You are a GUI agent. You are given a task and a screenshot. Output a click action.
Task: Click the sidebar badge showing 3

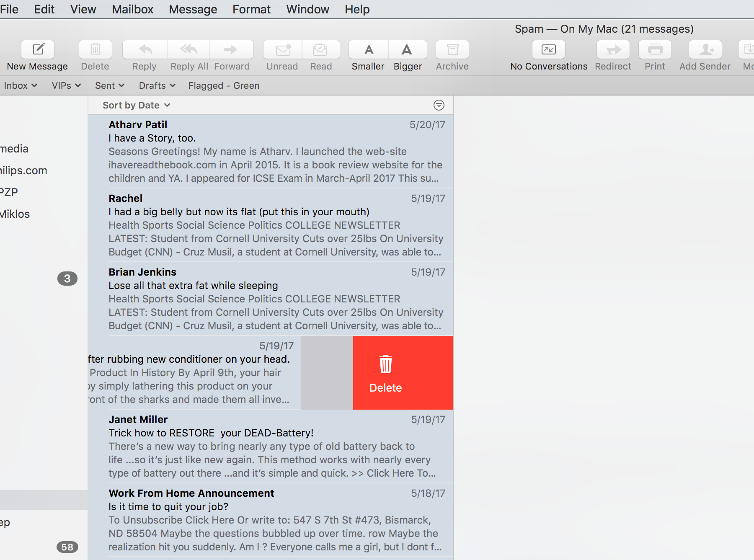[67, 279]
